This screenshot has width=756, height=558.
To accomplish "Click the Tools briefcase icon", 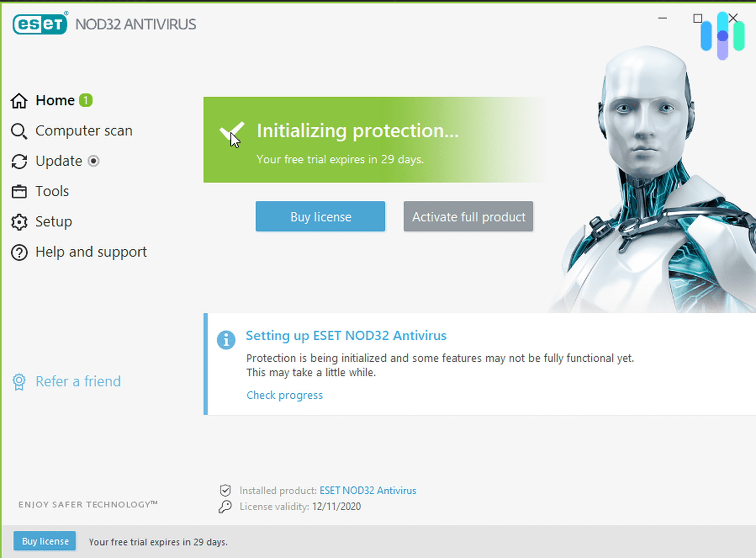I will point(18,191).
